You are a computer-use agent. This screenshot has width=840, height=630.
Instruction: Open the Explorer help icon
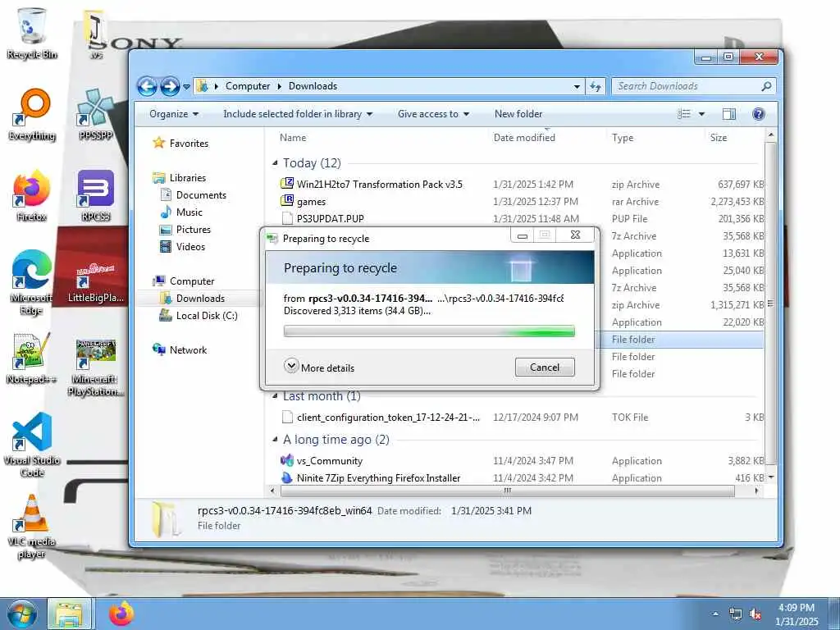(759, 114)
